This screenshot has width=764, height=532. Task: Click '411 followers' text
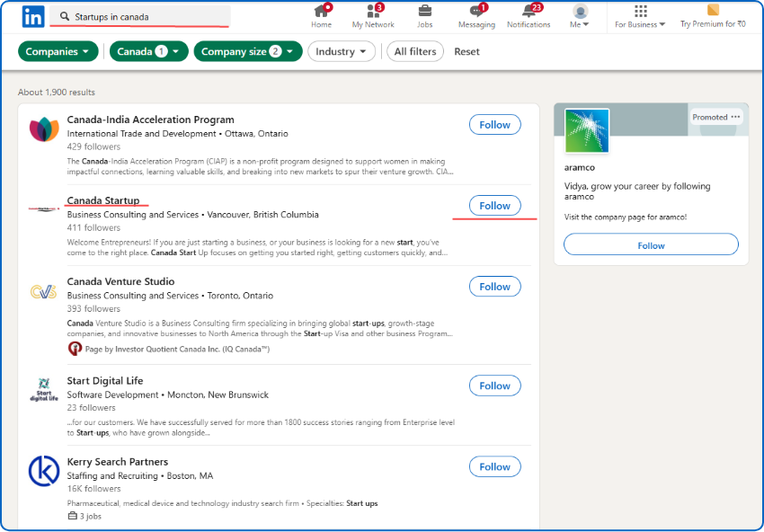tap(93, 227)
